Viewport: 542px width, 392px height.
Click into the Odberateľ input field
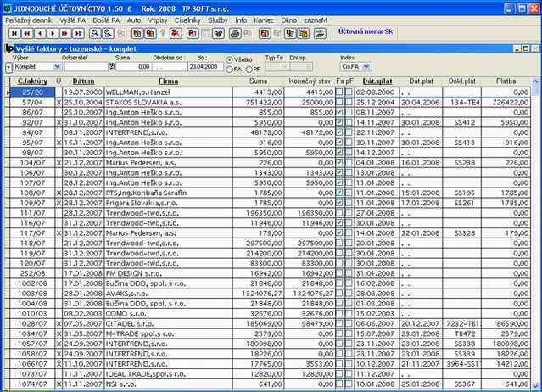[86, 67]
